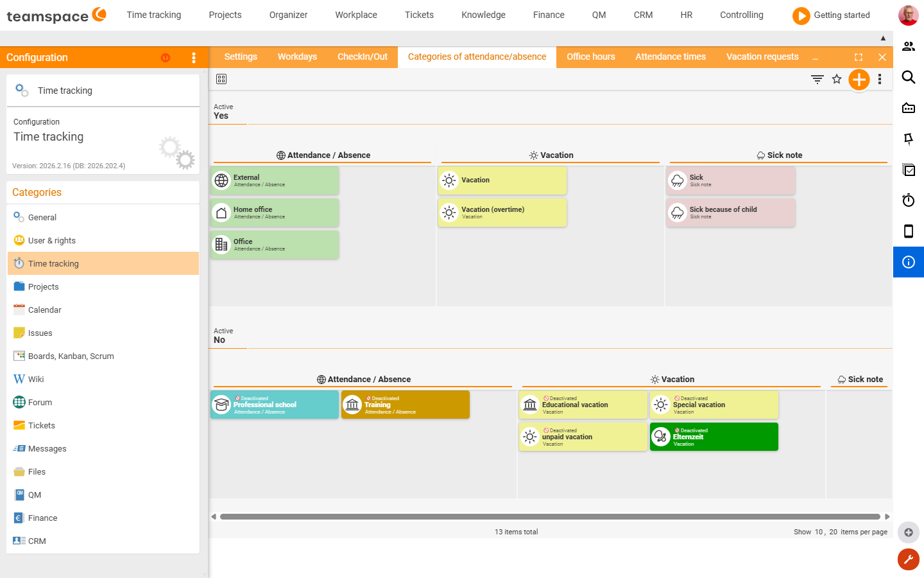Select Forum category
This screenshot has width=924, height=578.
point(103,402)
